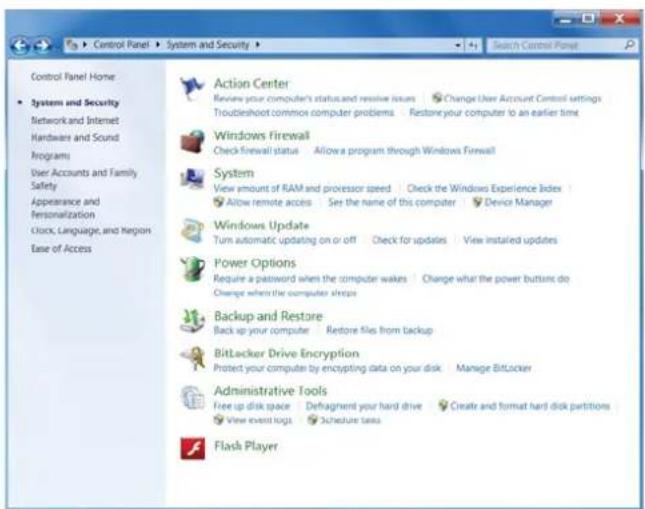Open Clock, Language, and Region
The image size is (645, 509).
point(91,230)
